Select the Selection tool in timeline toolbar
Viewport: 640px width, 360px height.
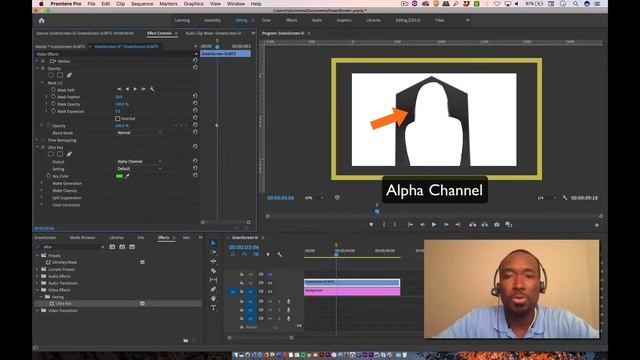coord(213,243)
